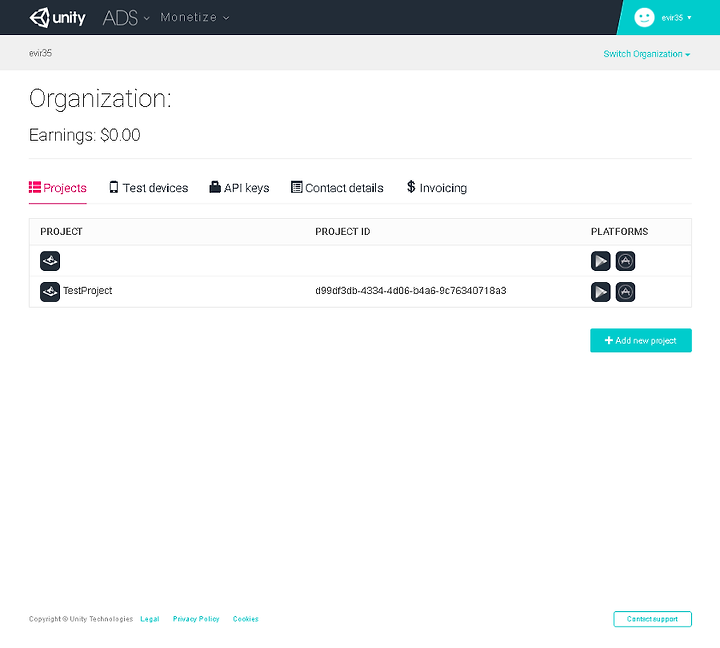
Task: Open the Invoicing tab
Action: (x=437, y=187)
